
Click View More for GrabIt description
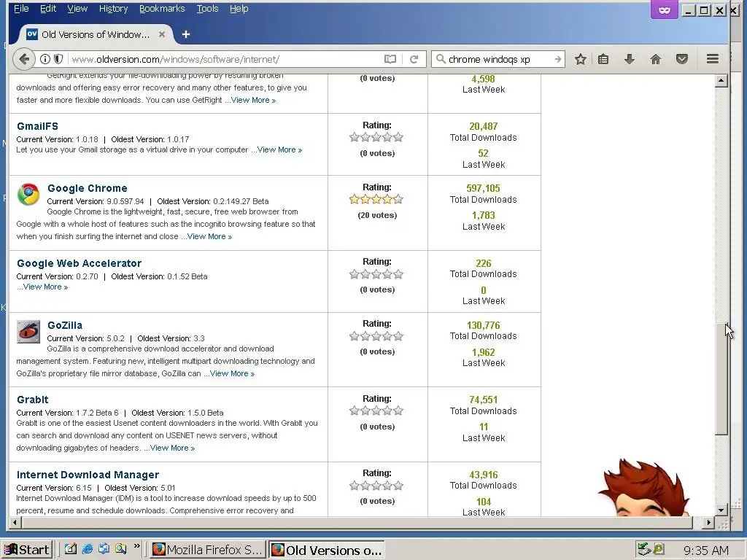click(172, 448)
